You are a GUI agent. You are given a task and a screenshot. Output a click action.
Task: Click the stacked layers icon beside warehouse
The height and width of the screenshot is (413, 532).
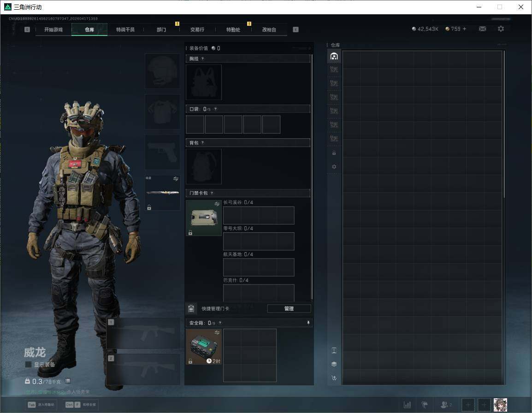(334, 364)
